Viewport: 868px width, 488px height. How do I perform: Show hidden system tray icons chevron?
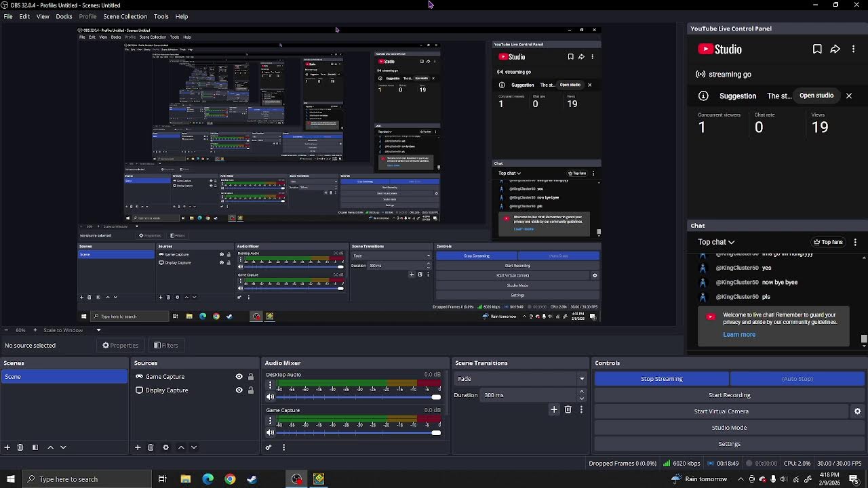coord(742,479)
